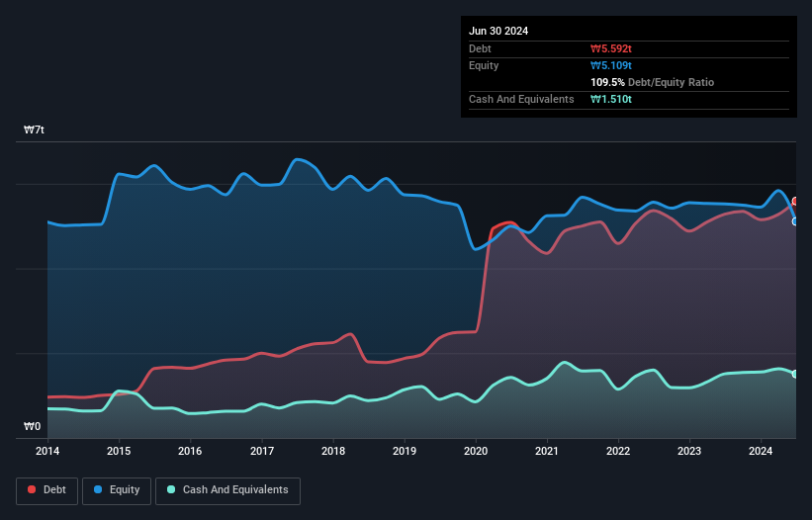Click the 2023 x-axis label
The height and width of the screenshot is (520, 812).
click(689, 451)
